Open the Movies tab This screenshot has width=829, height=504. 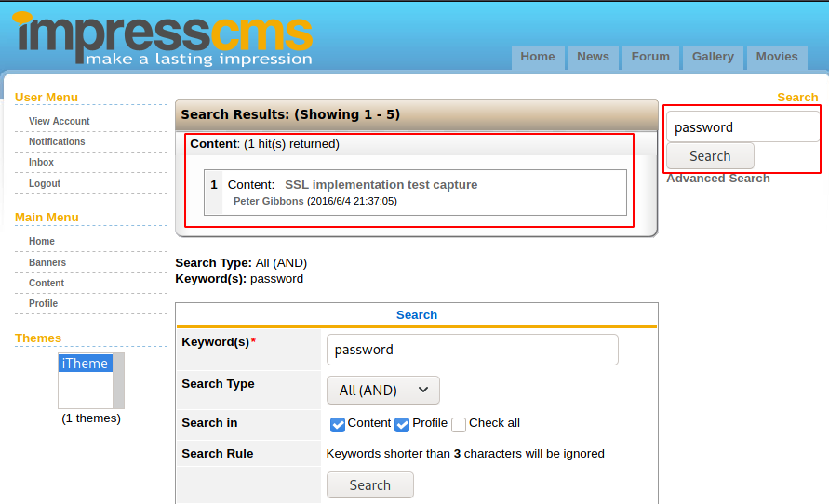pos(777,57)
